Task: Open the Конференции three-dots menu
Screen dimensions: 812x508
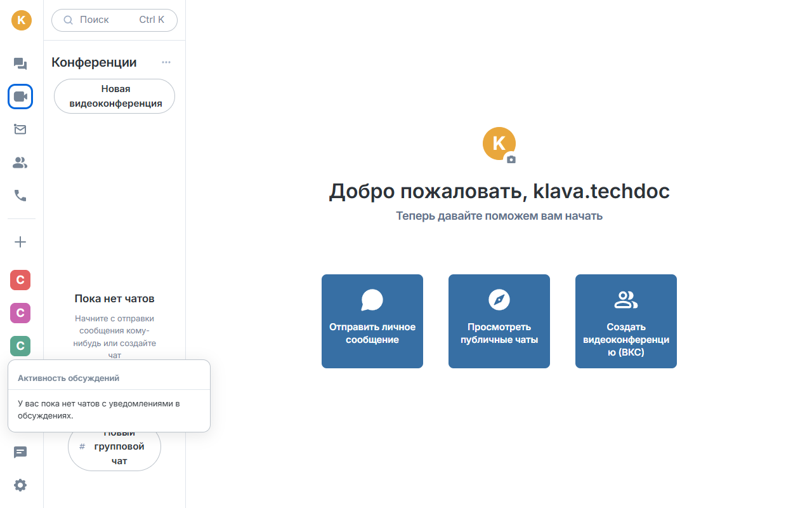Action: click(x=166, y=62)
